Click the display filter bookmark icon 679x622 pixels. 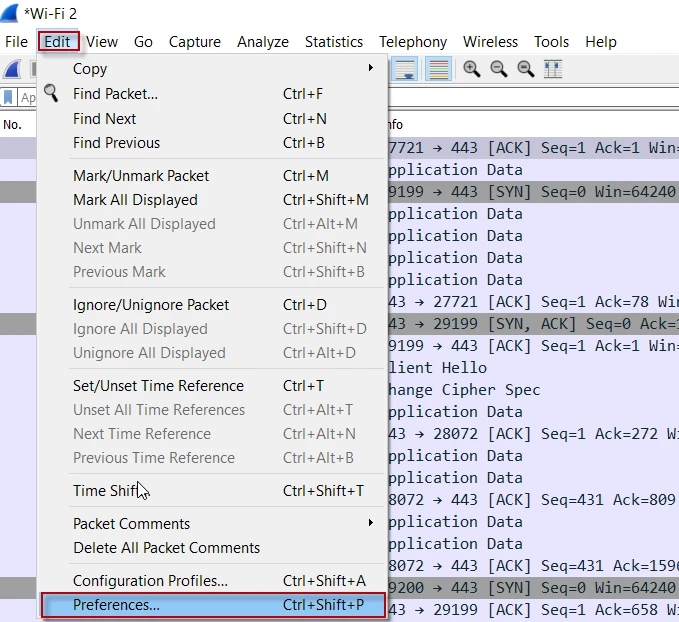point(8,97)
